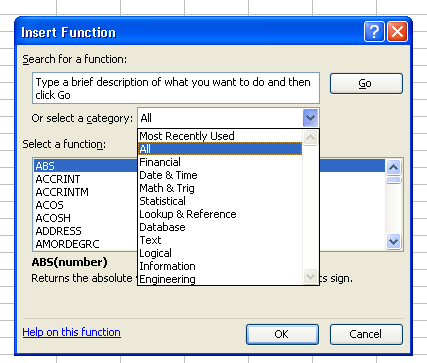Open the Help on this function link
Viewport: 427px width, 363px height.
click(x=72, y=332)
